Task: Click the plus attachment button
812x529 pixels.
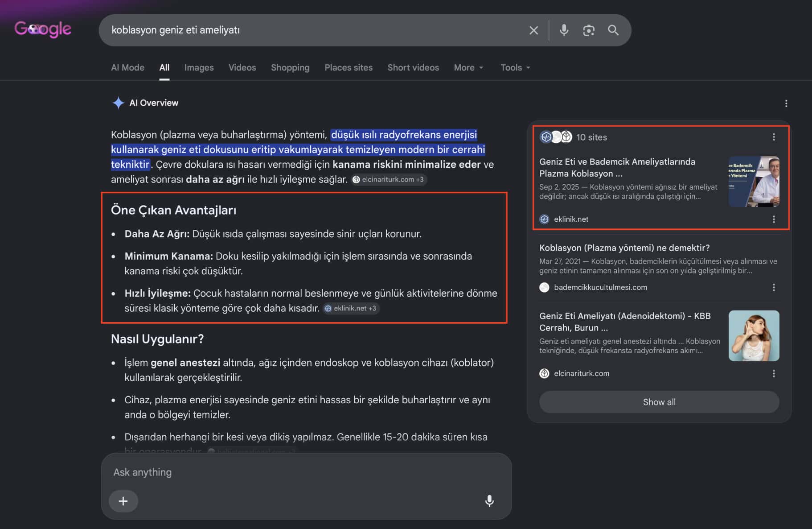Action: (x=123, y=501)
